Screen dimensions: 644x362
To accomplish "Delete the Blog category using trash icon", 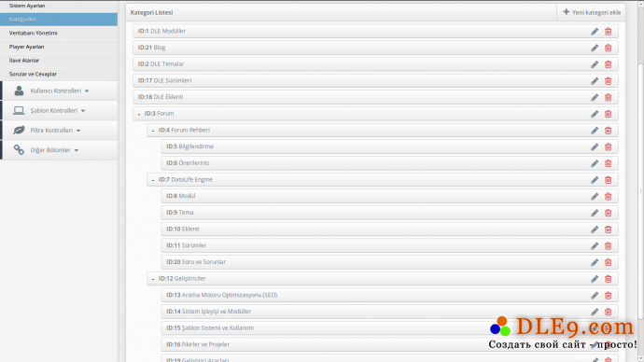I will 609,48.
